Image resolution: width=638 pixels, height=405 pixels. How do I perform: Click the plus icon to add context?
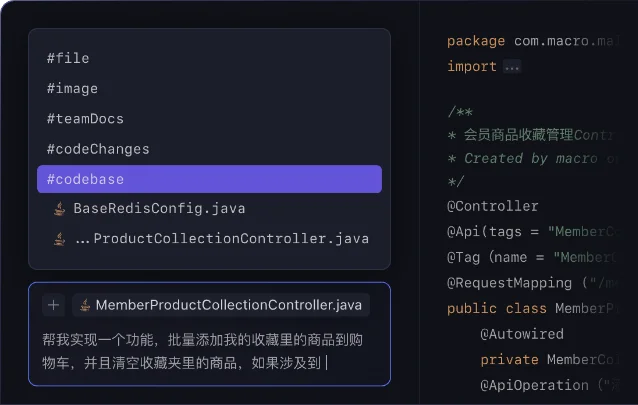click(53, 305)
